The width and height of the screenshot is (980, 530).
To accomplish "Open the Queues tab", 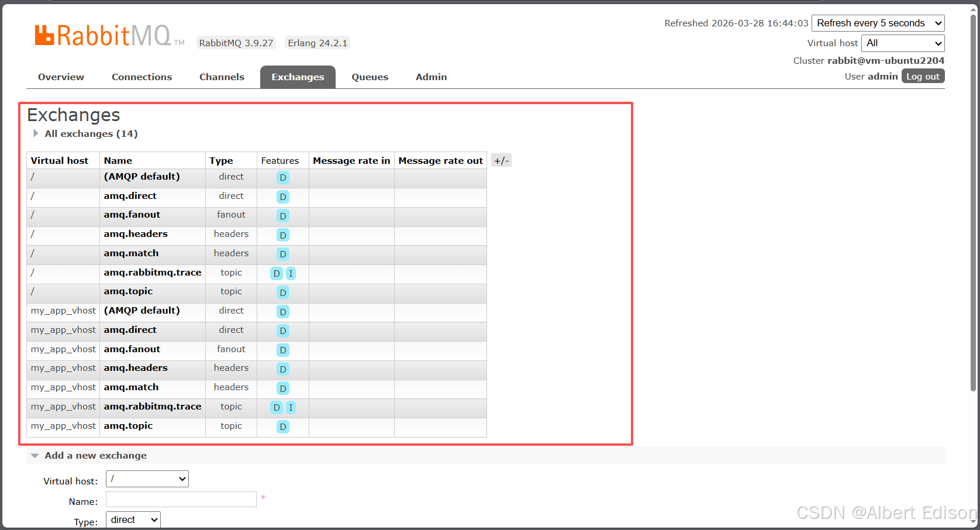I will (x=370, y=77).
